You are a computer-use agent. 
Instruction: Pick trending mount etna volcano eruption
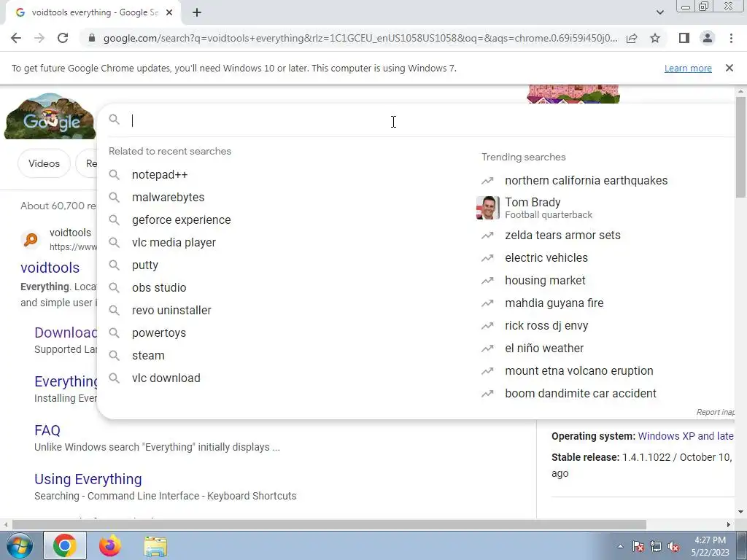tap(578, 371)
